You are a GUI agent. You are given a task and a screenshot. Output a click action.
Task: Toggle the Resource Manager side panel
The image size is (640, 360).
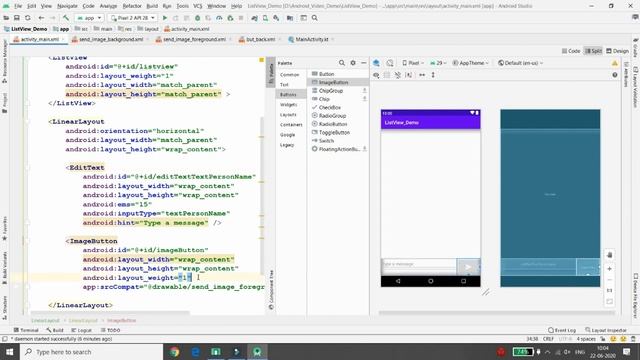(5, 61)
